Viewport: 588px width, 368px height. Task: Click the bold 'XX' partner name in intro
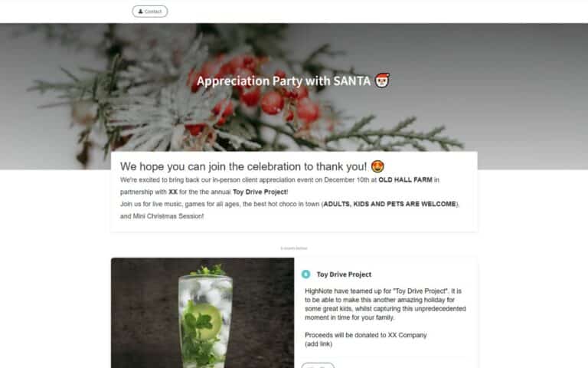(x=173, y=192)
